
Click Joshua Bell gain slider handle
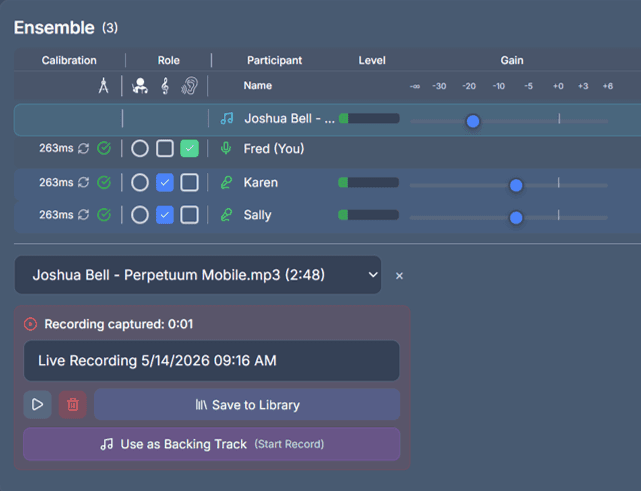(x=473, y=121)
